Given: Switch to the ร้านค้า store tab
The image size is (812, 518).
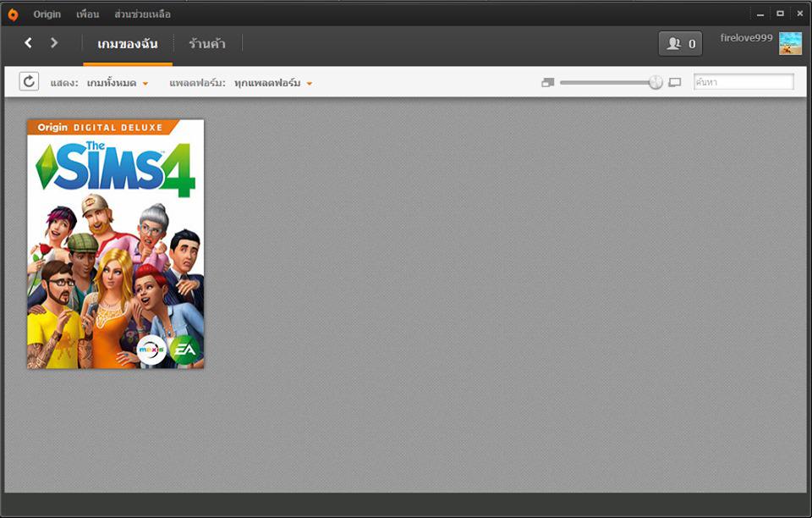Looking at the screenshot, I should pos(207,44).
